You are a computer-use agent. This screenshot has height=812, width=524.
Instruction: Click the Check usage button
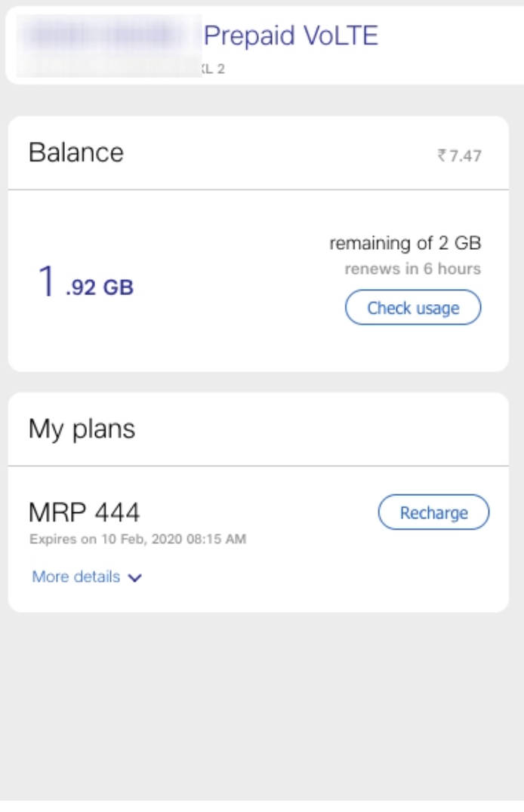[413, 308]
